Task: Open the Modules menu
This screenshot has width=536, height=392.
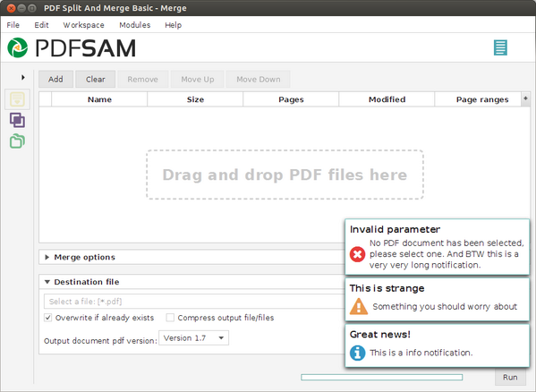Action: click(135, 25)
